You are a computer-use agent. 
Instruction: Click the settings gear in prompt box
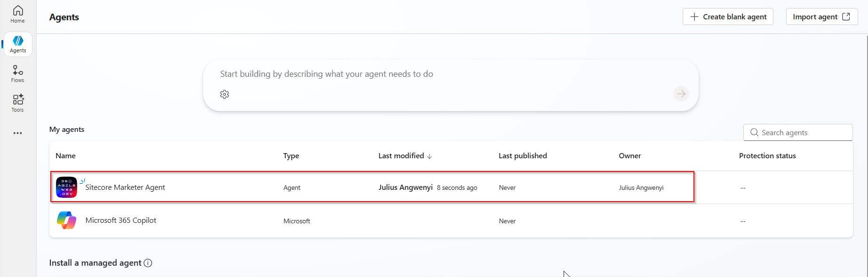pyautogui.click(x=224, y=95)
